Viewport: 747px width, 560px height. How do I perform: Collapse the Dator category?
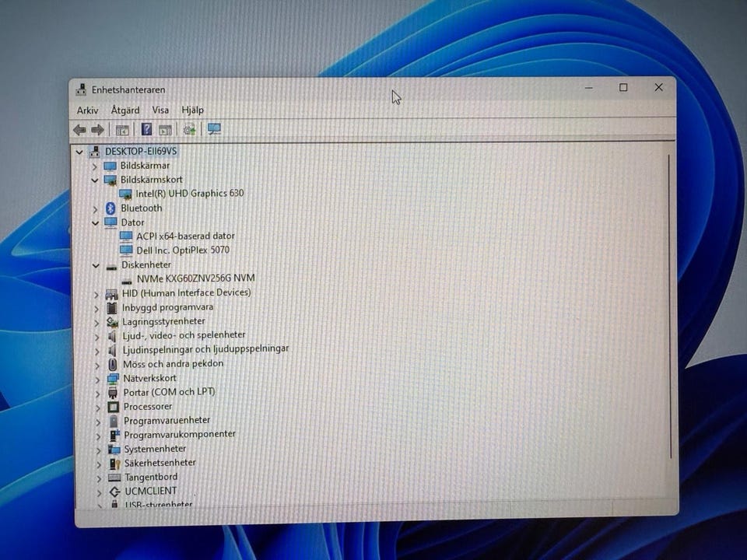click(x=95, y=222)
